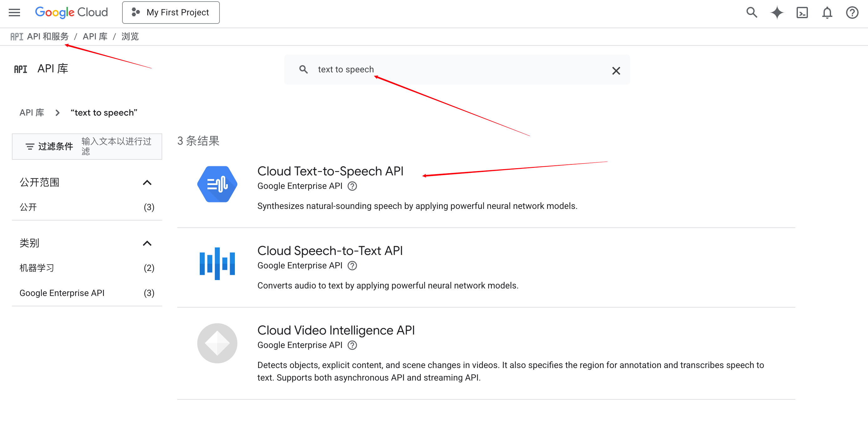Go to the API 库 top breadcrumb

(x=95, y=36)
